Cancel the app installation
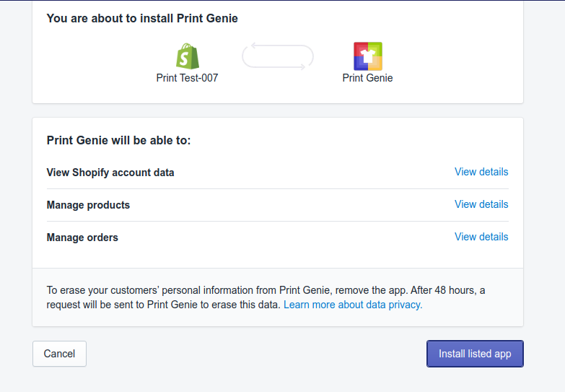Viewport: 565px width, 392px height. point(59,354)
